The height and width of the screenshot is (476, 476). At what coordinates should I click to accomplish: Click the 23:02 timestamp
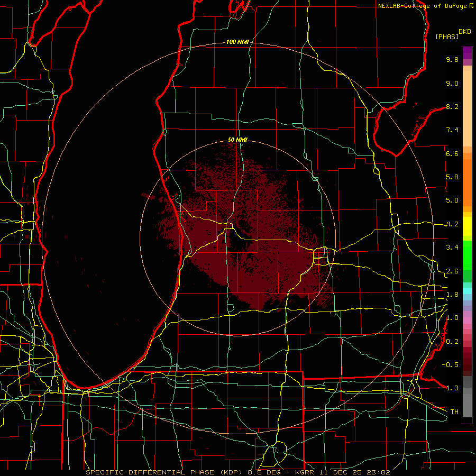pyautogui.click(x=379, y=472)
